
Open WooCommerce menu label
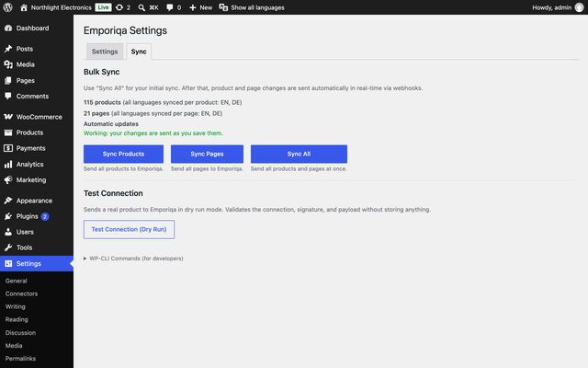pyautogui.click(x=39, y=117)
